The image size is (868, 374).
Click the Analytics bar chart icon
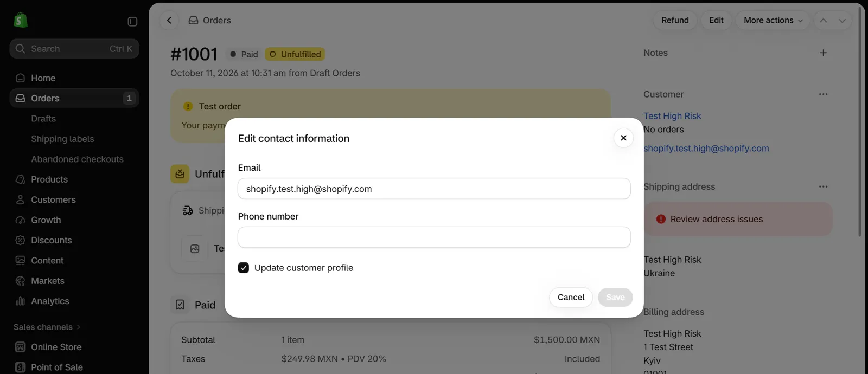pos(21,301)
